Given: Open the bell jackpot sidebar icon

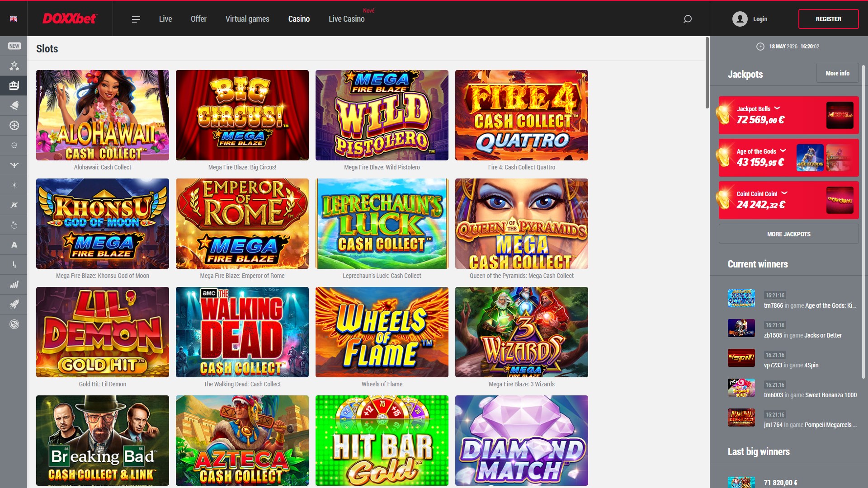Looking at the screenshot, I should tap(14, 106).
